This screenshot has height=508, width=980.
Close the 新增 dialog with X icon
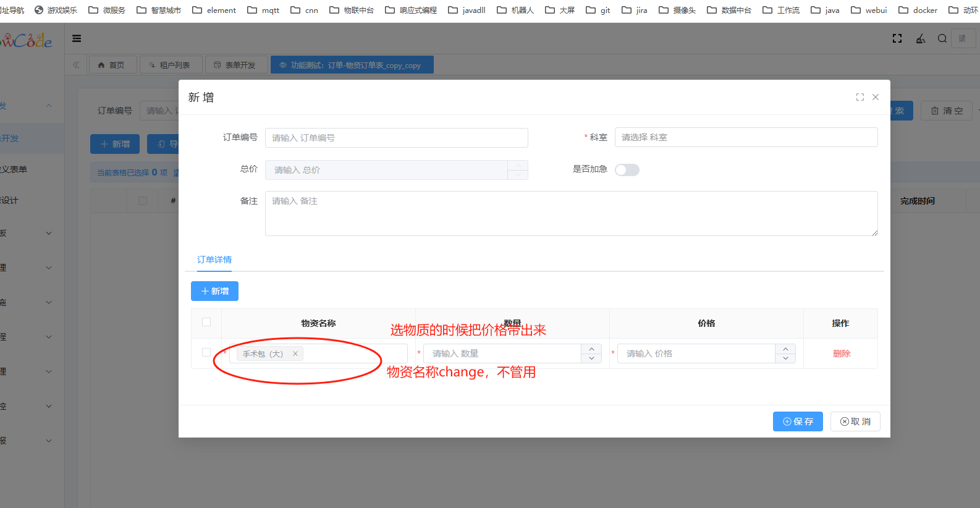pyautogui.click(x=876, y=97)
